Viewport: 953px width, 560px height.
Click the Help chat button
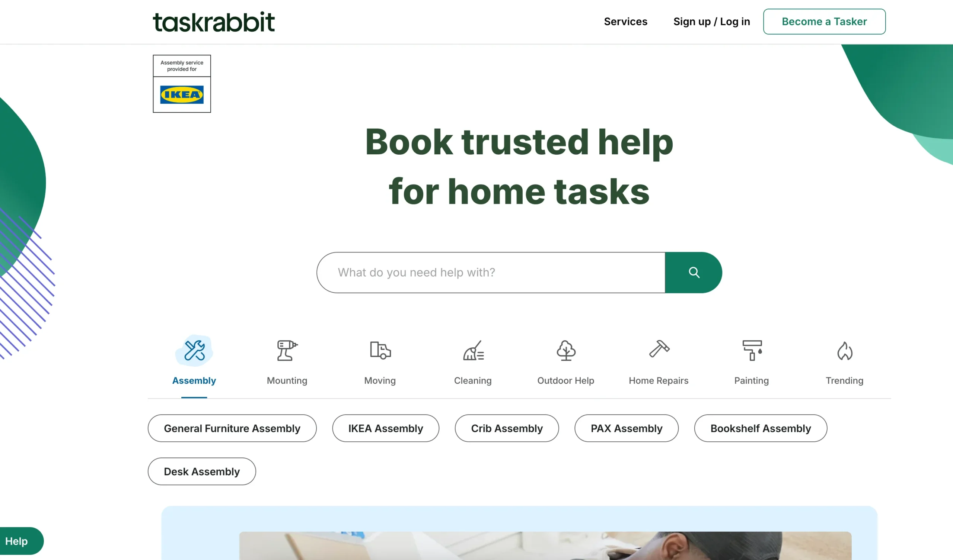click(17, 541)
